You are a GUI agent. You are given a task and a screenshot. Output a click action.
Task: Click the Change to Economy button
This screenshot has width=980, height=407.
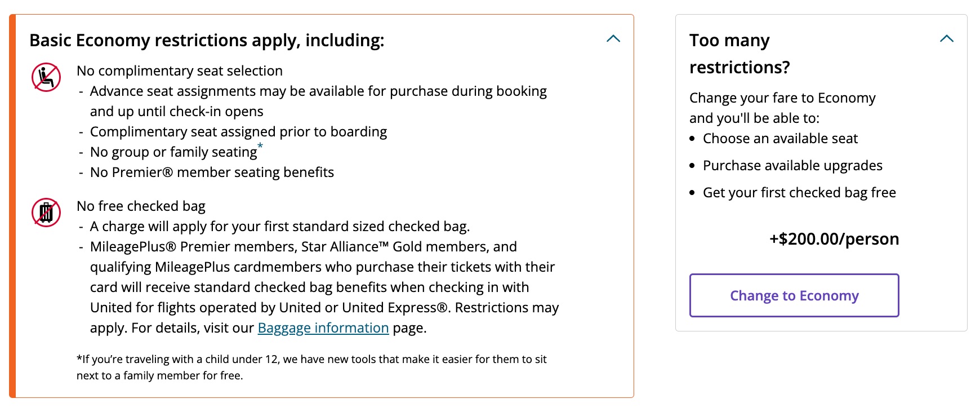[794, 295]
